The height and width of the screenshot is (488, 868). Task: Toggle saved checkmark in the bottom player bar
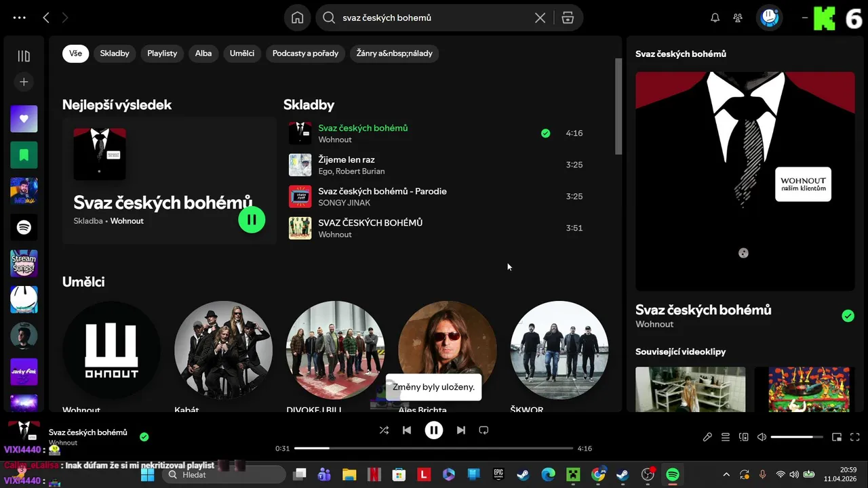[x=144, y=437]
